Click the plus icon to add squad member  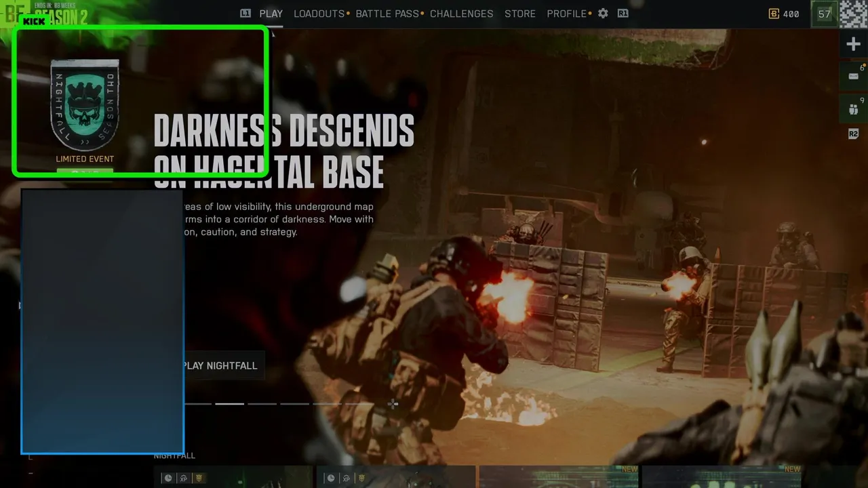point(854,45)
